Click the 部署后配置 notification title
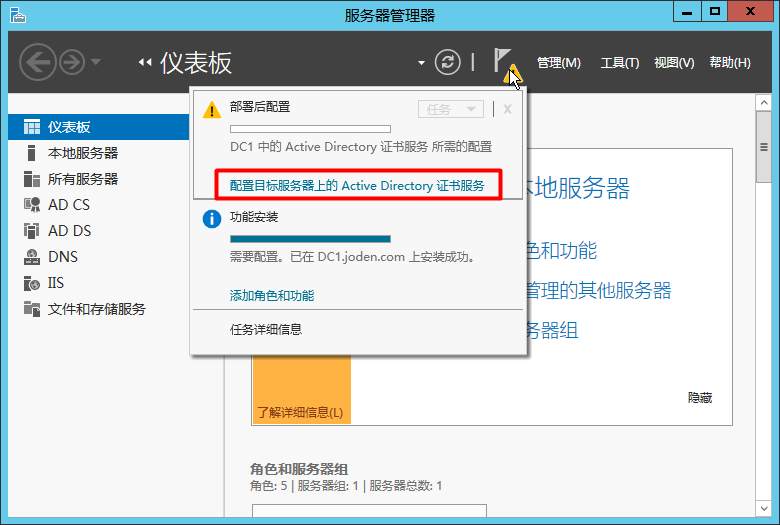The height and width of the screenshot is (525, 780). (260, 106)
